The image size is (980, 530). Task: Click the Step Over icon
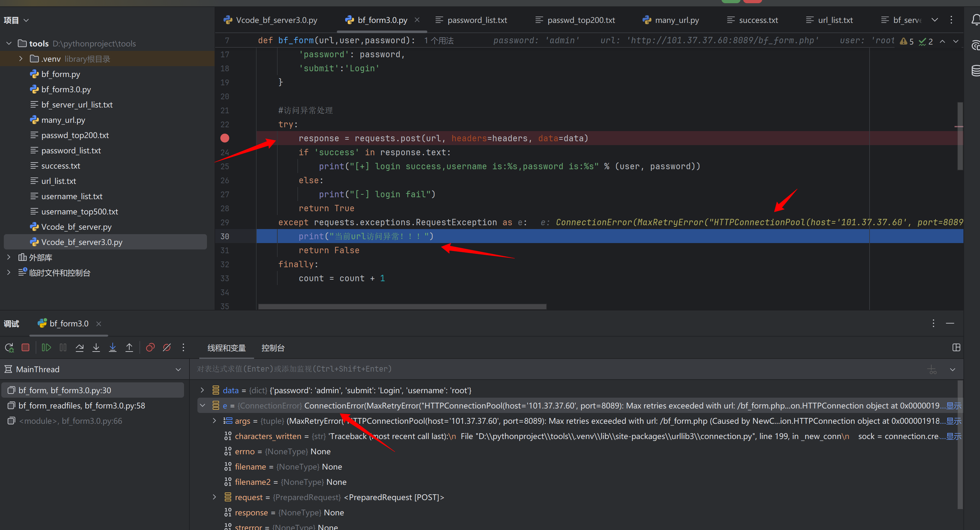(x=80, y=347)
